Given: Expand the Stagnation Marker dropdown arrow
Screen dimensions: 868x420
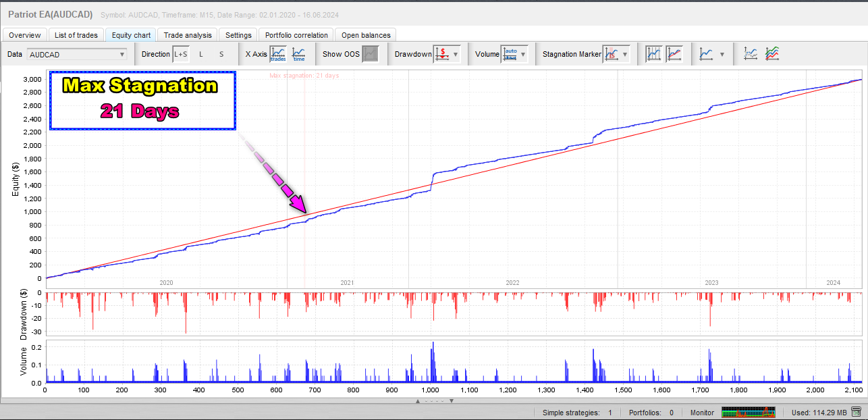Looking at the screenshot, I should pos(626,54).
